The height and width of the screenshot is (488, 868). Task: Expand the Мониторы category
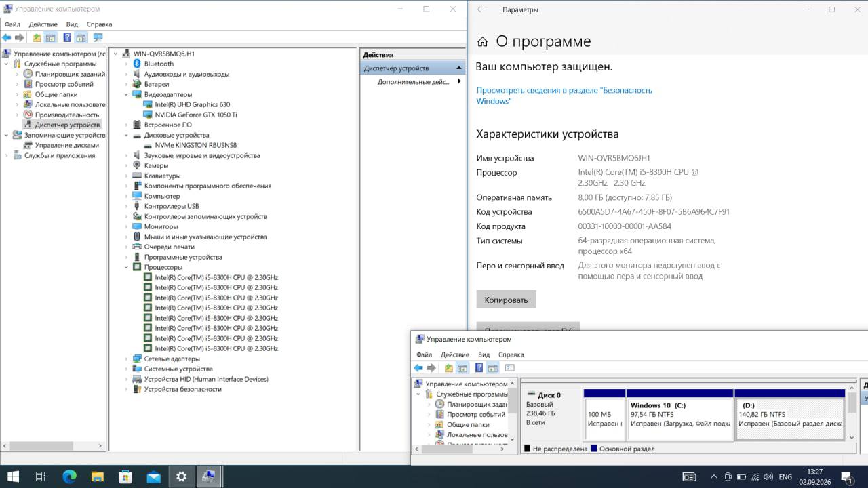[126, 226]
